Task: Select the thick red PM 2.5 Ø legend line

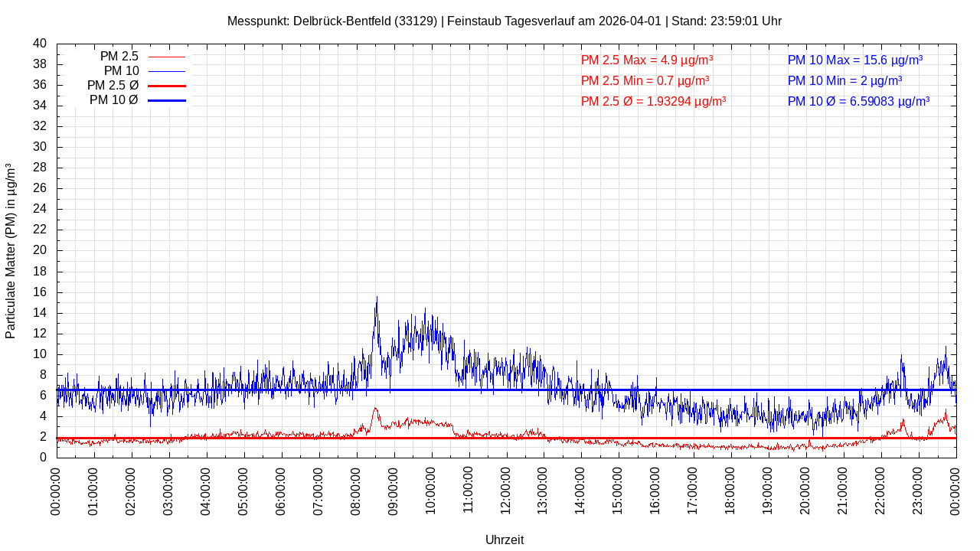Action: [x=166, y=86]
